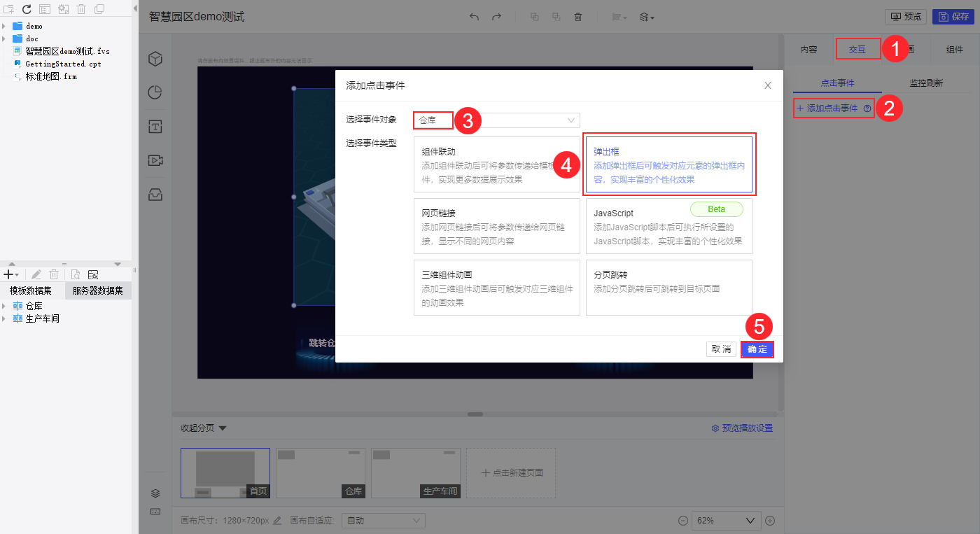Click the layers icon at sidebar bottom
Image resolution: width=980 pixels, height=534 pixels.
click(155, 493)
